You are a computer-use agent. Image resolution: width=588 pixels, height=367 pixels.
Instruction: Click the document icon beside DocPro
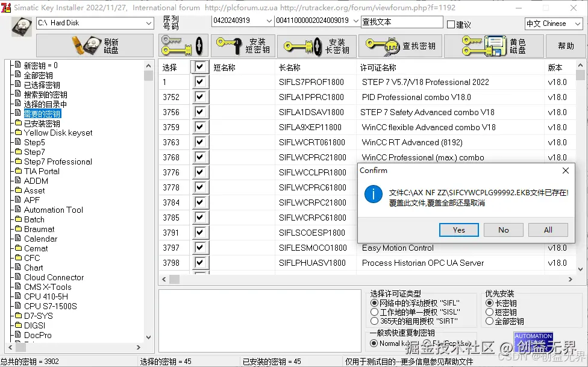click(18, 334)
